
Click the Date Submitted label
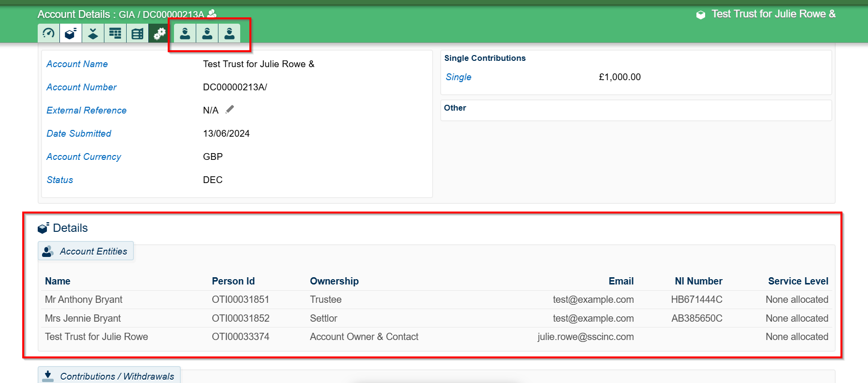point(79,134)
